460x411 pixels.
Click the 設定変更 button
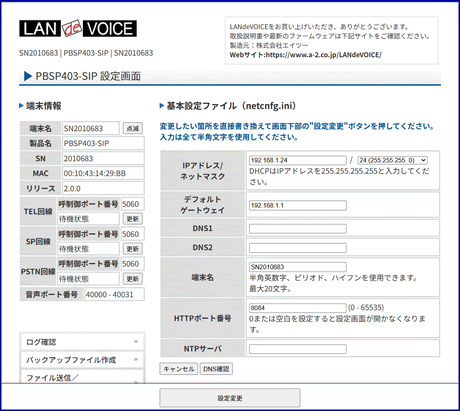click(x=230, y=398)
